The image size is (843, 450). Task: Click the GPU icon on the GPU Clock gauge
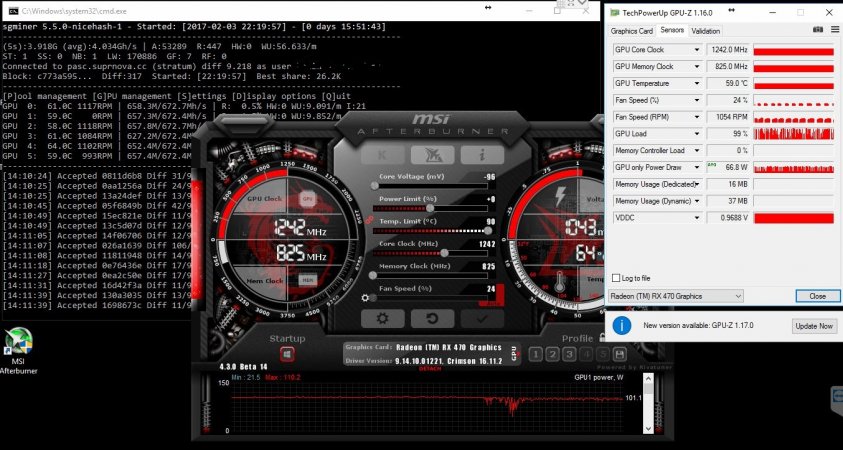[308, 198]
